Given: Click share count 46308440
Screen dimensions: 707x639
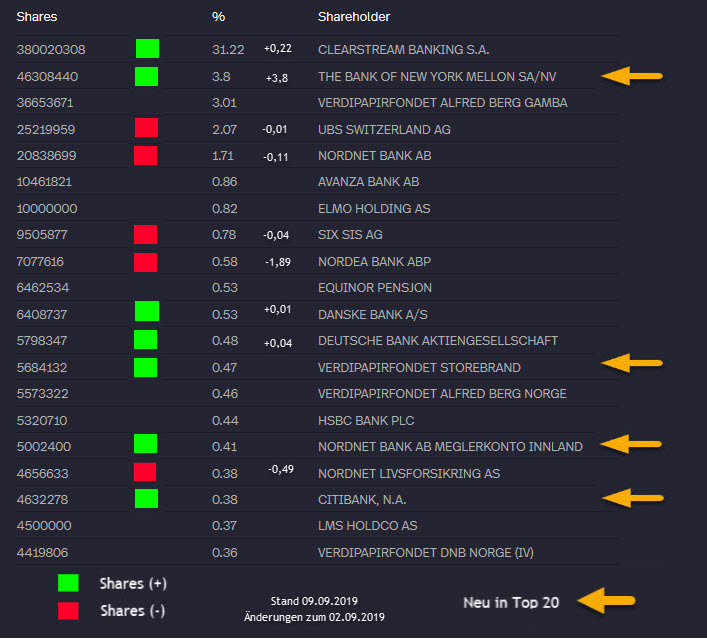Looking at the screenshot, I should tap(47, 77).
